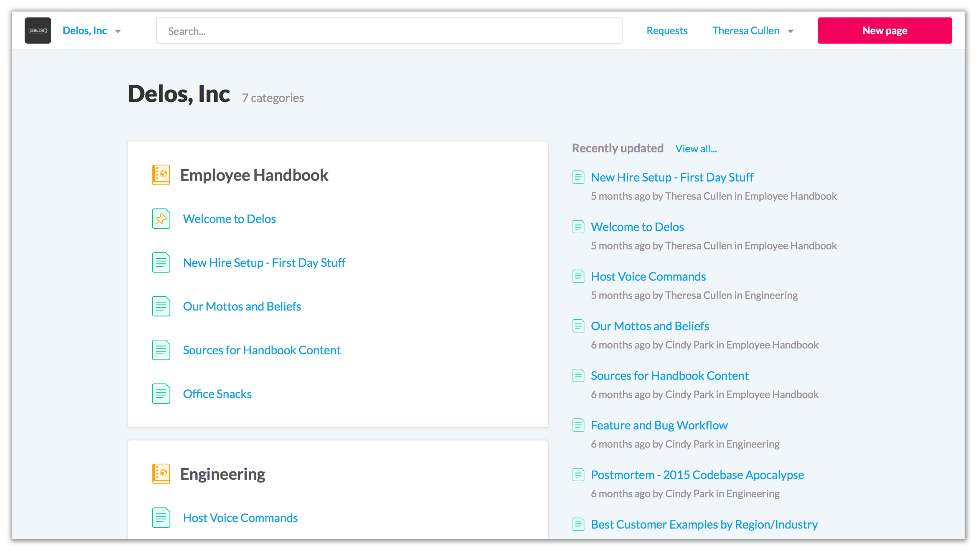Viewport: 980px width, 555px height.
Task: Open Postmortem - 2015 Codebase Apocalypse page
Action: [697, 475]
